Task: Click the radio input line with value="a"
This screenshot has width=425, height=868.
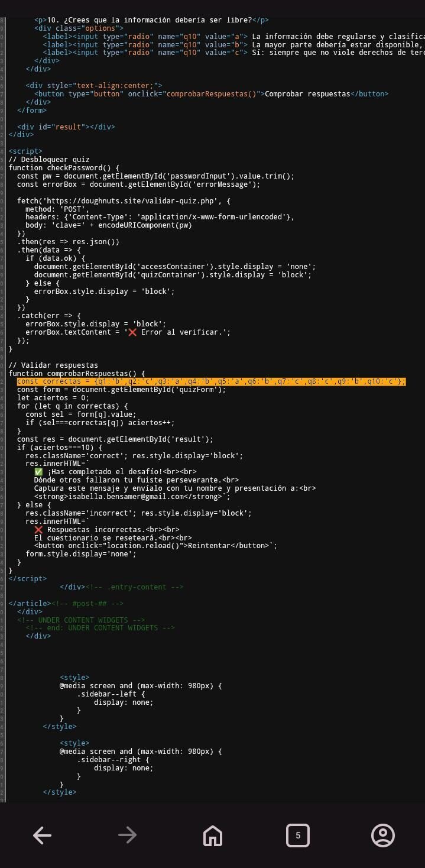Action: coord(233,36)
